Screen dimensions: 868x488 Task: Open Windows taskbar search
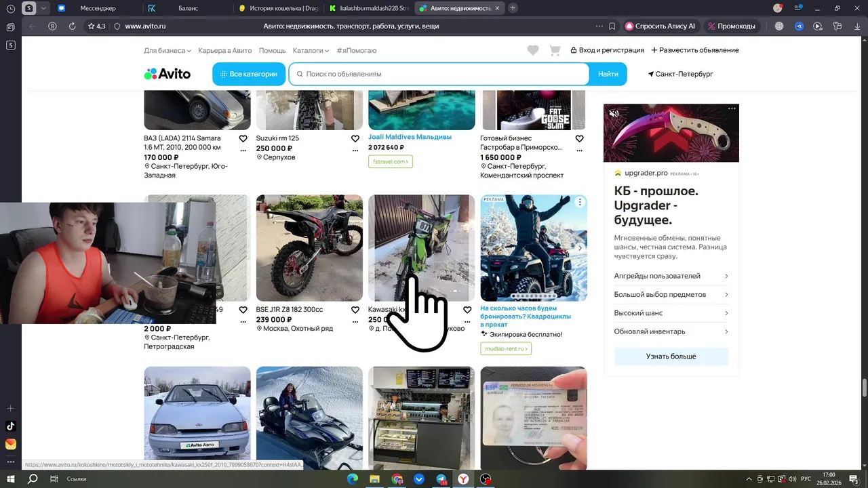point(33,479)
